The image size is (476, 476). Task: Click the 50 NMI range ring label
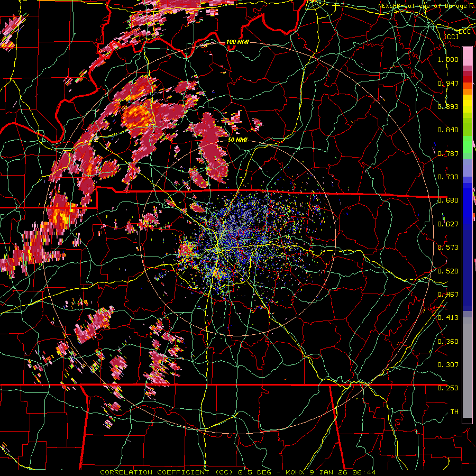pos(237,140)
